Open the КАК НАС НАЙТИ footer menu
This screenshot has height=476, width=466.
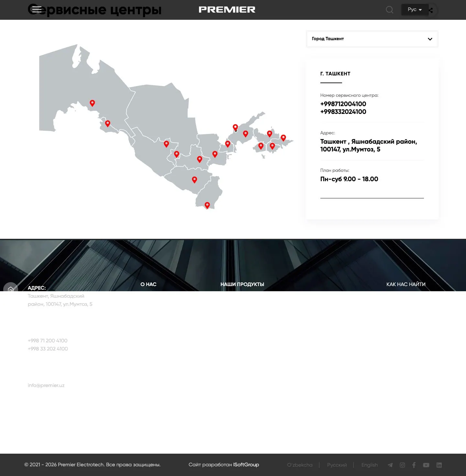(x=406, y=284)
